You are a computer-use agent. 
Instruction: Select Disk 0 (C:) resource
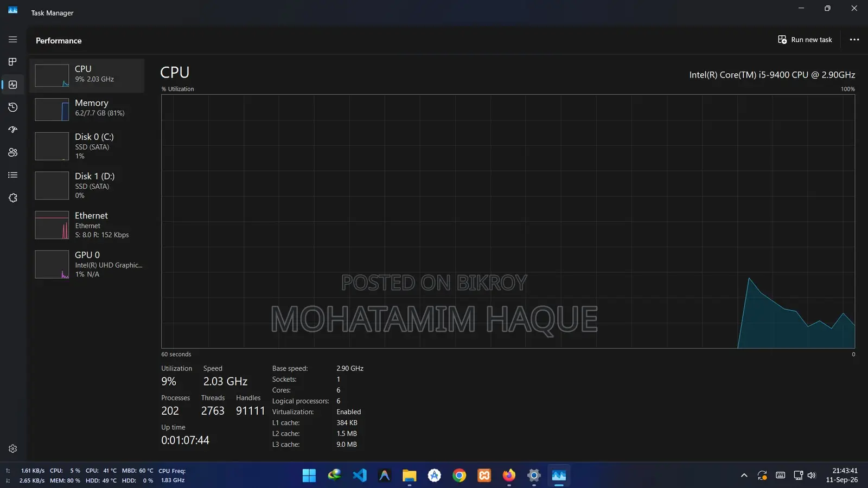[87, 146]
